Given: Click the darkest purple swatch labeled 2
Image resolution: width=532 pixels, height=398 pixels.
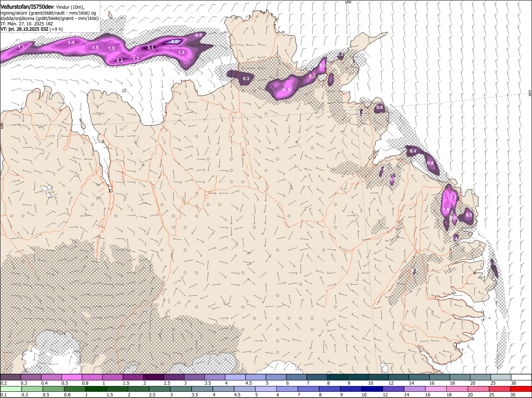Looking at the screenshot, I should point(153,377).
